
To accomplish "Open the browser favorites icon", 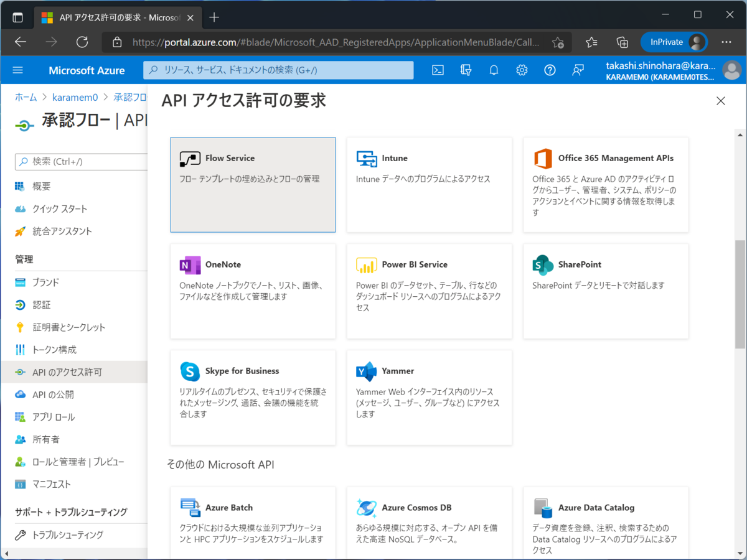I will pos(591,42).
